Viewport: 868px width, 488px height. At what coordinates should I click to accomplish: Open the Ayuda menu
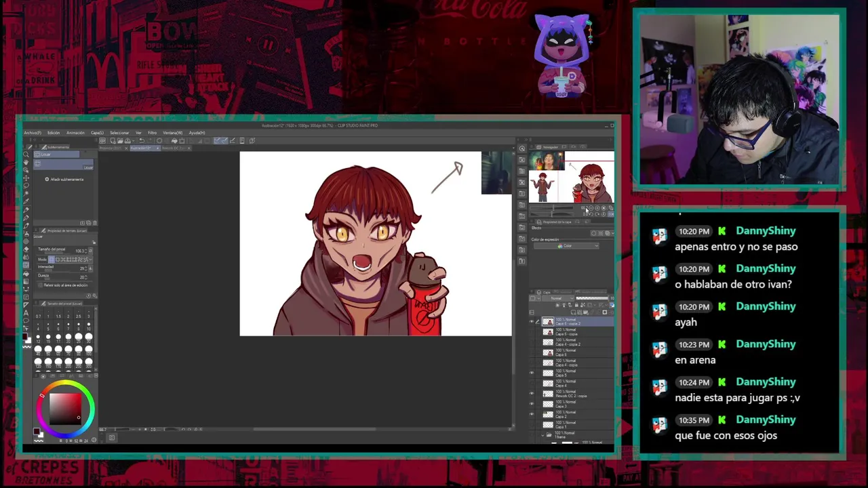197,133
